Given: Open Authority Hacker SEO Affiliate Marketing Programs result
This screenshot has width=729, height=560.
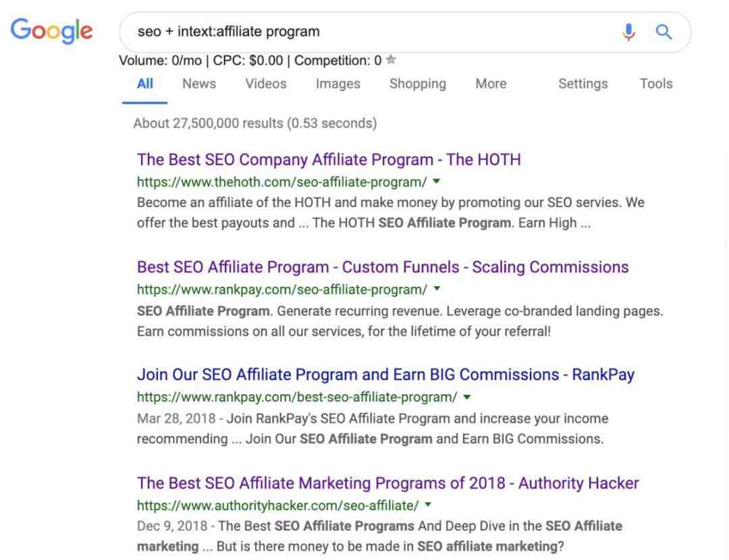Looking at the screenshot, I should pyautogui.click(x=387, y=483).
